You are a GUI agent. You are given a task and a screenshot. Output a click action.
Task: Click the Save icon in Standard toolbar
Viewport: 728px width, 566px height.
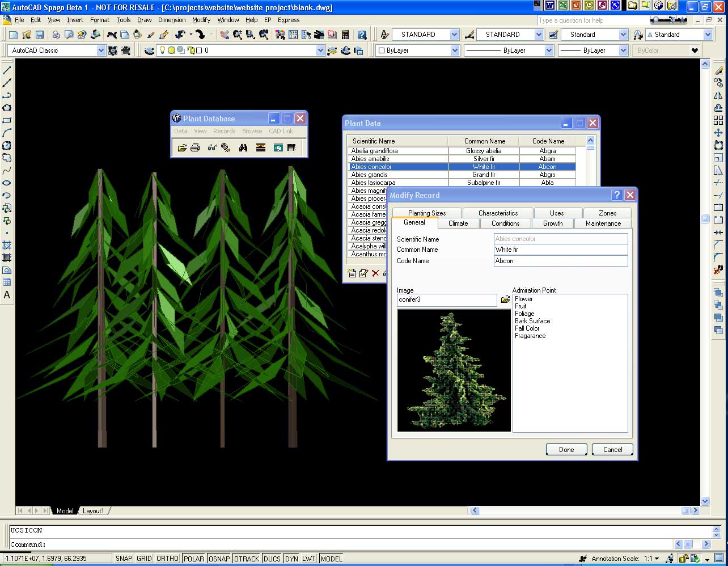tap(40, 35)
